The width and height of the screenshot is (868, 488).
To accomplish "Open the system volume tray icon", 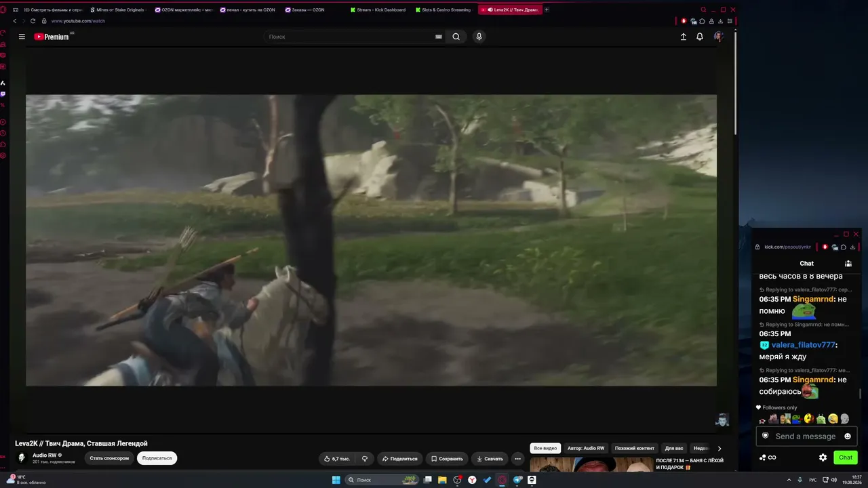I will tap(834, 480).
